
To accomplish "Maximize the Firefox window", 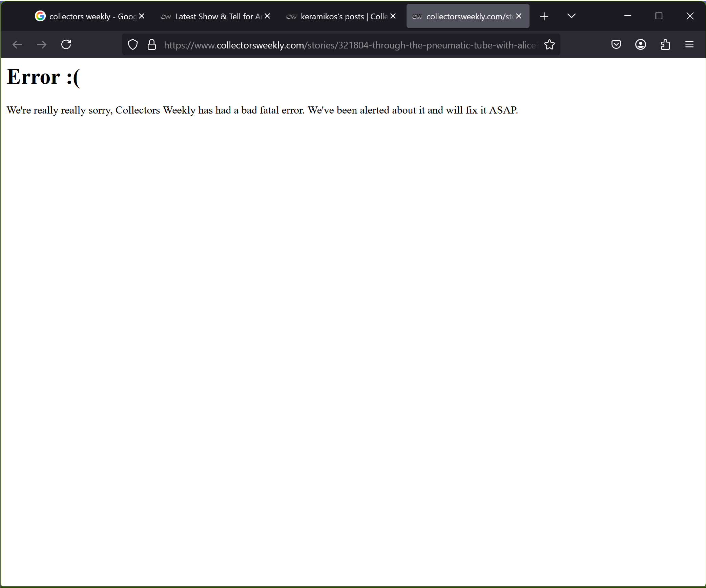I will pyautogui.click(x=659, y=16).
